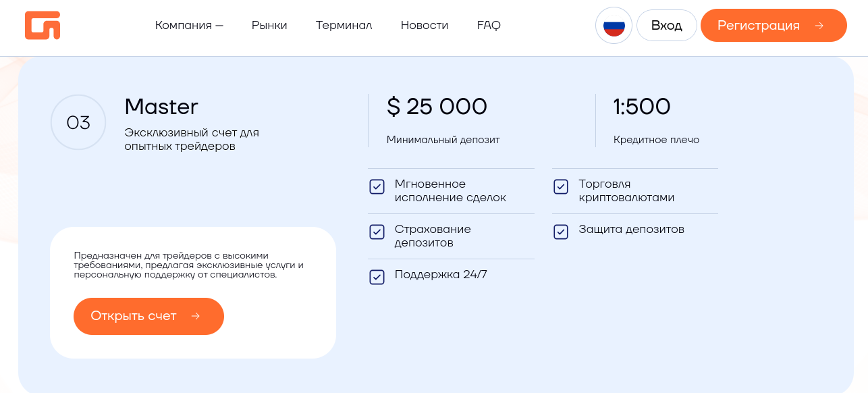Screen dimensions: 868x393
Task: Click Открыть счет to open account
Action: (x=134, y=316)
